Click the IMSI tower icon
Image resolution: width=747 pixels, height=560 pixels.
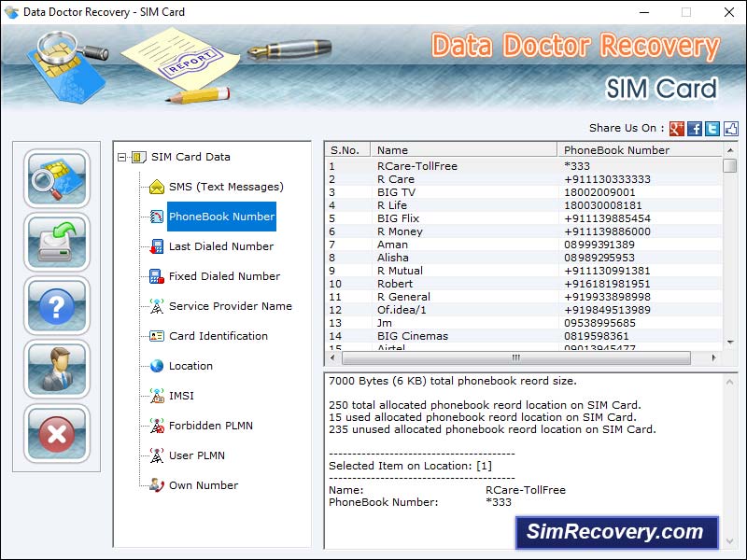157,396
